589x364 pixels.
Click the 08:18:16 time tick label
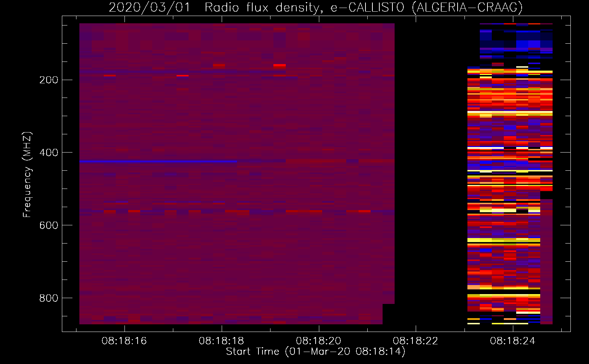coord(124,341)
